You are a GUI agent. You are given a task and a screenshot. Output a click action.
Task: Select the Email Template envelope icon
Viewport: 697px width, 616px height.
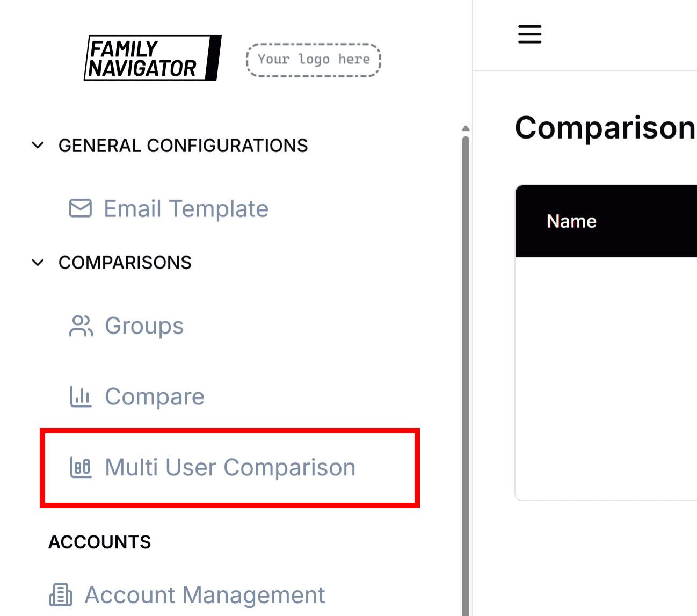pyautogui.click(x=81, y=209)
